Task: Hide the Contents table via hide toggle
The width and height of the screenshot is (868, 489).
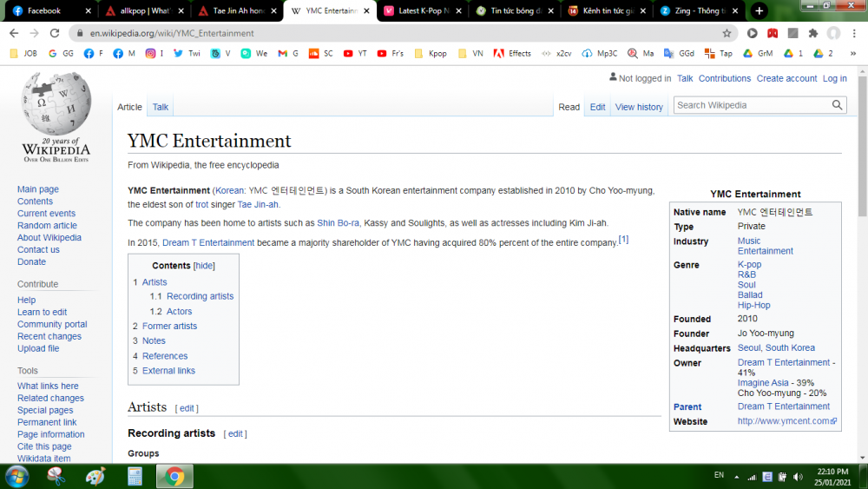Action: [204, 265]
